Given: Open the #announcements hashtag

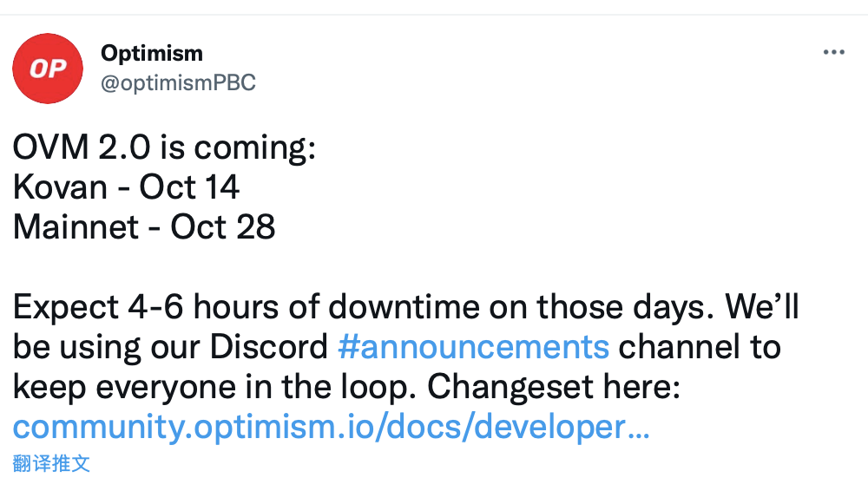Looking at the screenshot, I should 473,347.
